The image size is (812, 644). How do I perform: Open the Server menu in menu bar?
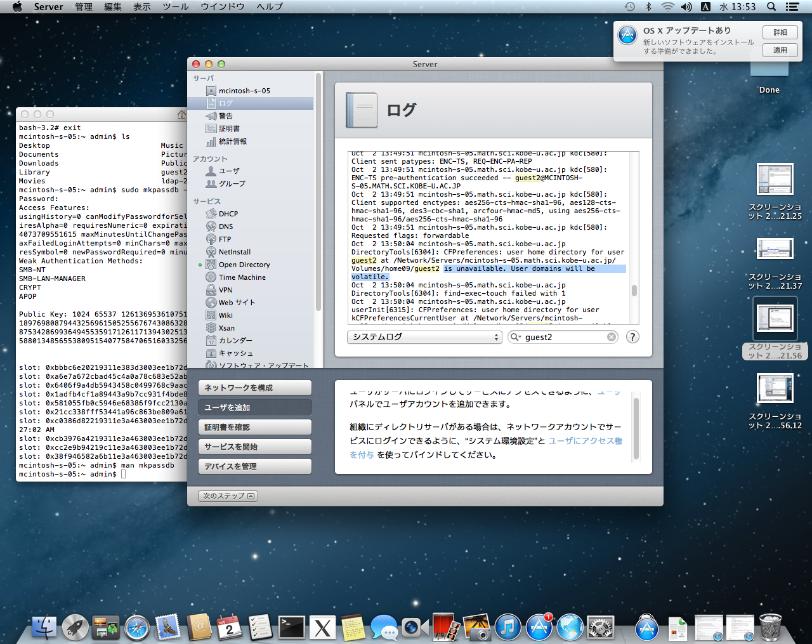tap(49, 6)
